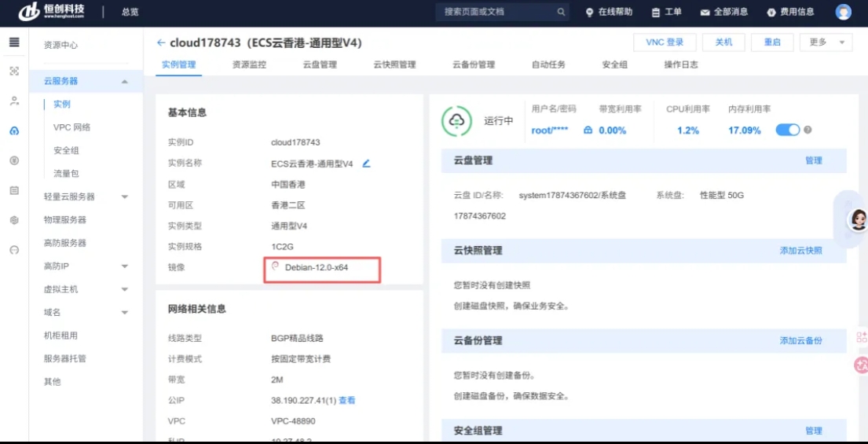Open 服务器托管 in sidebar
This screenshot has height=444, width=868.
[x=65, y=359]
